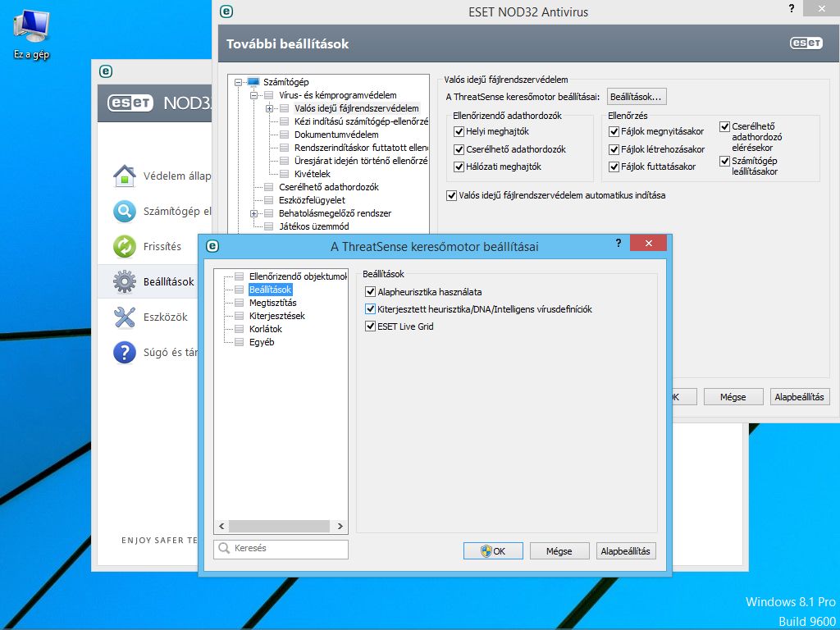
Task: Select Dokumentumvédelem tree item
Action: (x=336, y=135)
